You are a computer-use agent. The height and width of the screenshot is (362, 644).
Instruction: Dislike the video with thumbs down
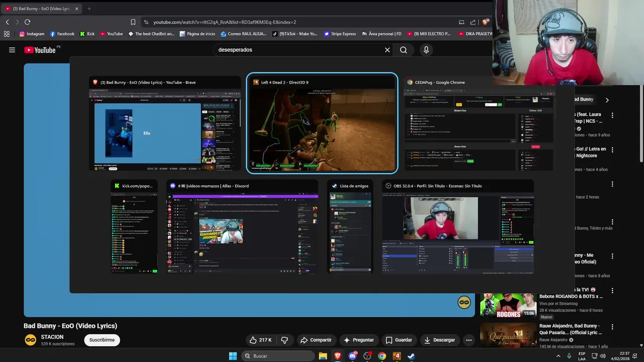[x=285, y=340]
